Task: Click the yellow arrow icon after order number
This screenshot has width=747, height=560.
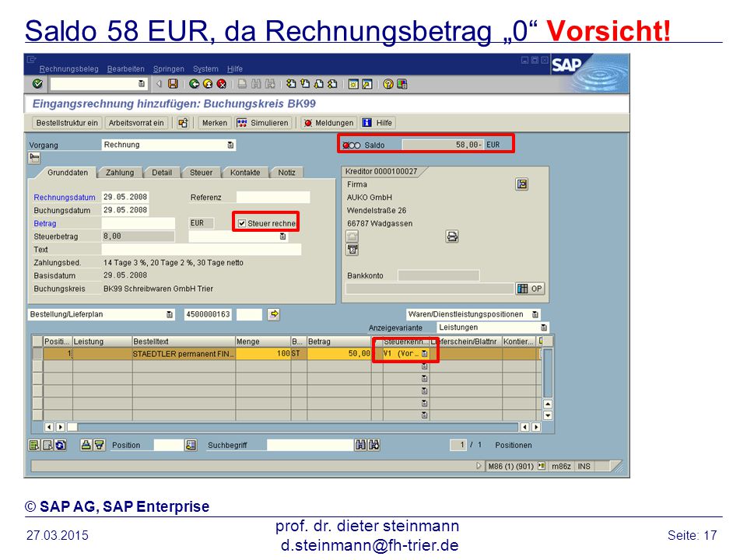Action: [x=274, y=314]
